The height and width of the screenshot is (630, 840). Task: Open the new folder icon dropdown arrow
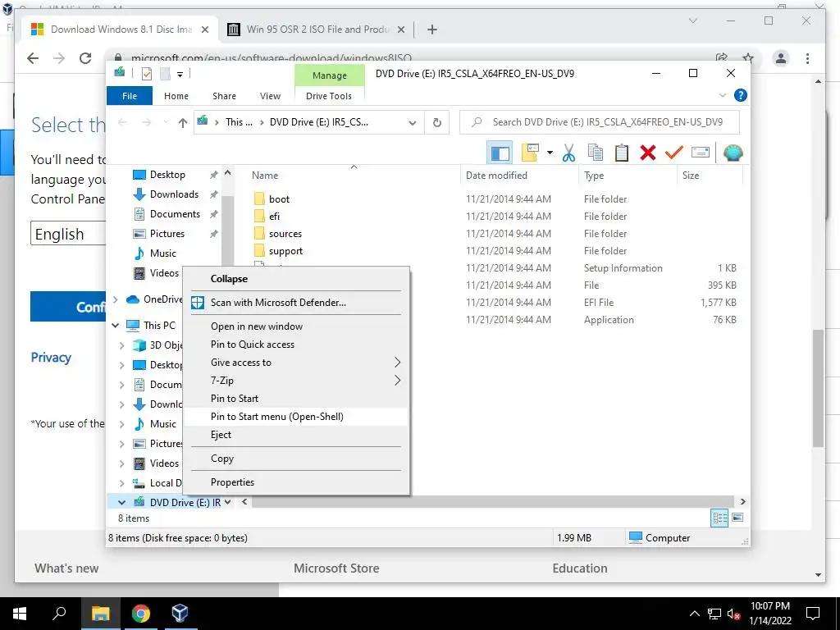click(550, 153)
